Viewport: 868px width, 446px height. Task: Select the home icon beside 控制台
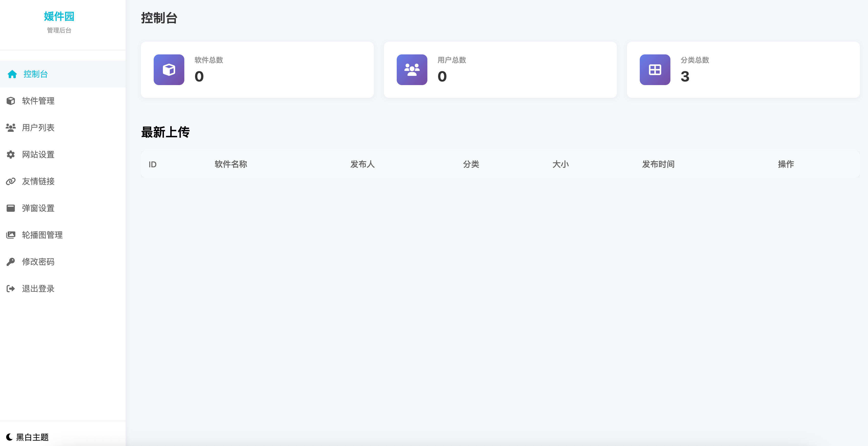coord(11,74)
